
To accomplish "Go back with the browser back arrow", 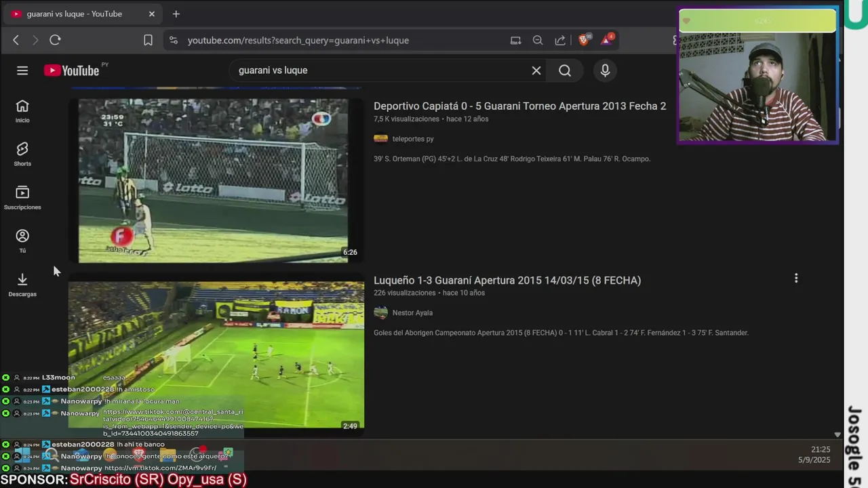I will point(16,40).
